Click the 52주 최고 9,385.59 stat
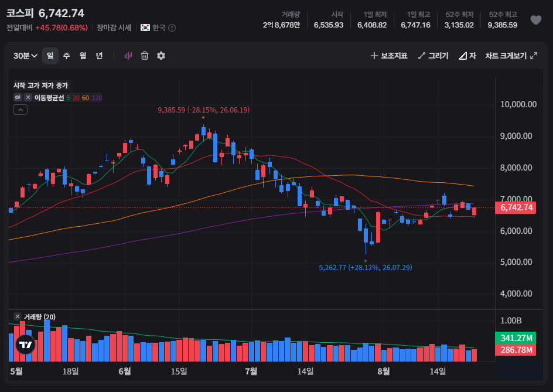The height and width of the screenshot is (392, 553). pyautogui.click(x=503, y=20)
